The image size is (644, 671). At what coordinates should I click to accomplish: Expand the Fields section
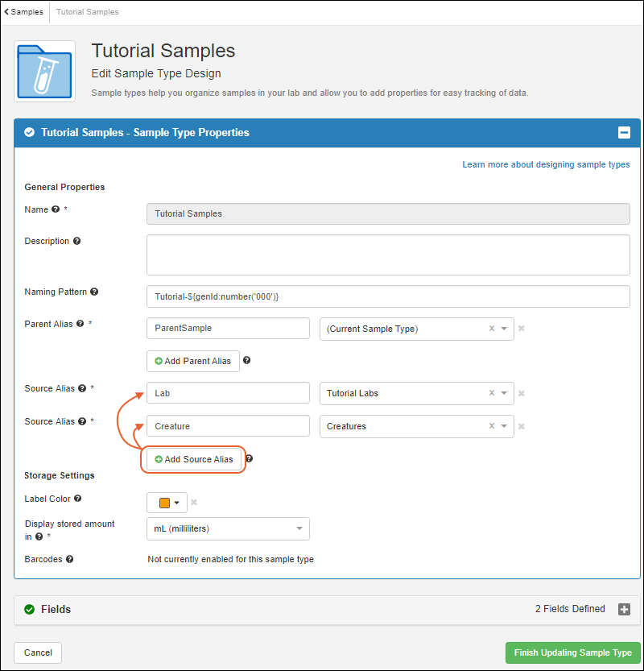tap(624, 610)
